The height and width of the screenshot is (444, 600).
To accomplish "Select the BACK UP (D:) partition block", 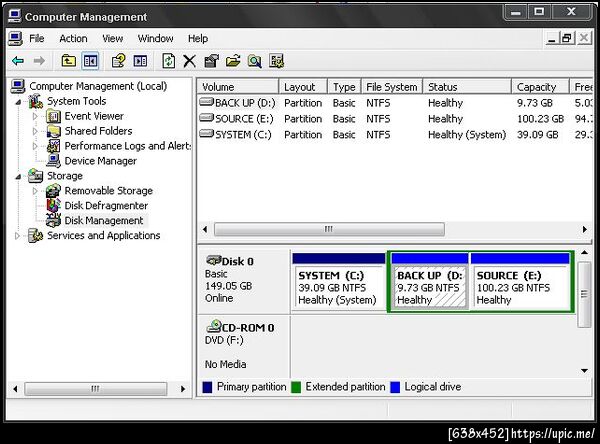I will point(430,281).
